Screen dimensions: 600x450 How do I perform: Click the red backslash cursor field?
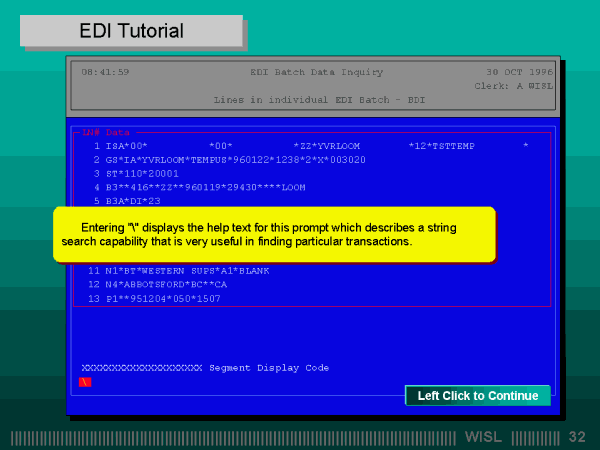(x=85, y=382)
